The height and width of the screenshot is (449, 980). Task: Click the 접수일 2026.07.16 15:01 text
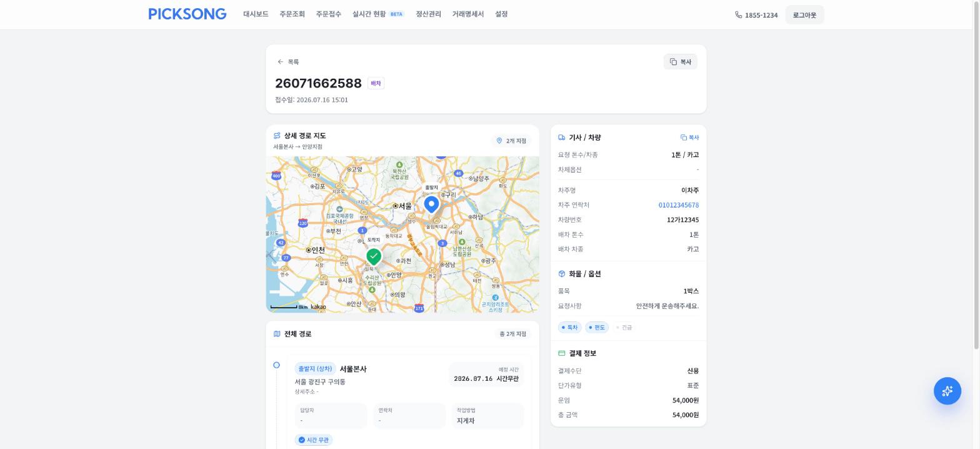(x=311, y=100)
